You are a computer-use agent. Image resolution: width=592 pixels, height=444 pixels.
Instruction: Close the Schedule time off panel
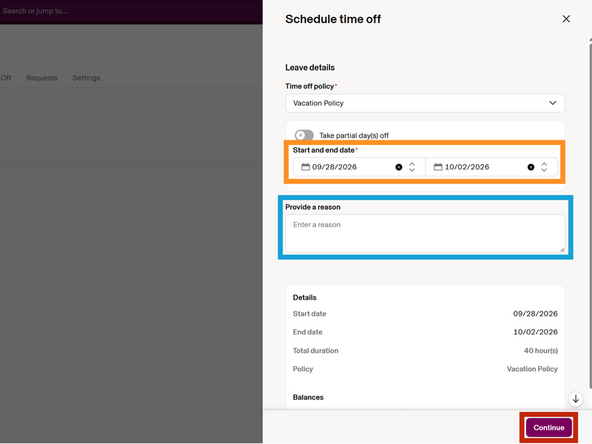566,19
